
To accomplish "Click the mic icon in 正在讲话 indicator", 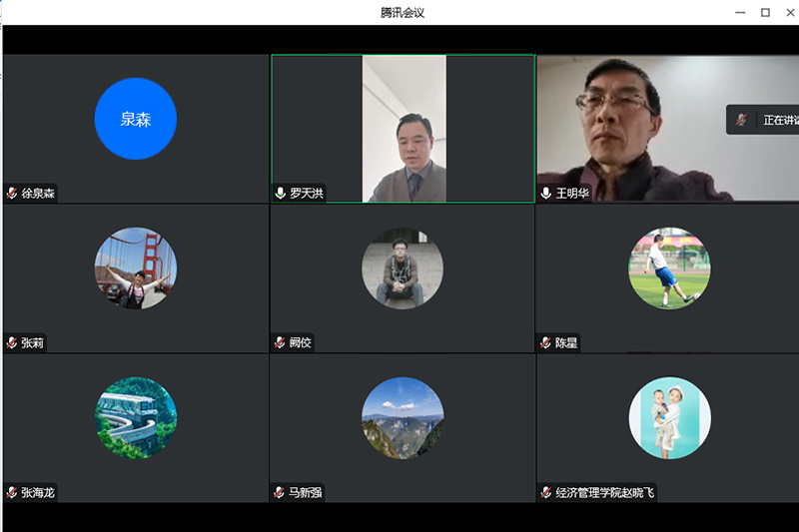I will click(x=742, y=120).
